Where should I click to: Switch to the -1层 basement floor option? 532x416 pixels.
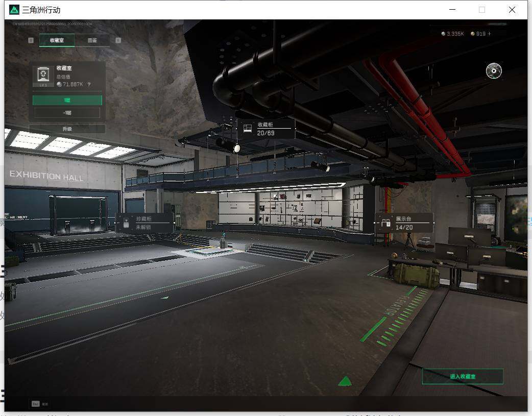67,113
